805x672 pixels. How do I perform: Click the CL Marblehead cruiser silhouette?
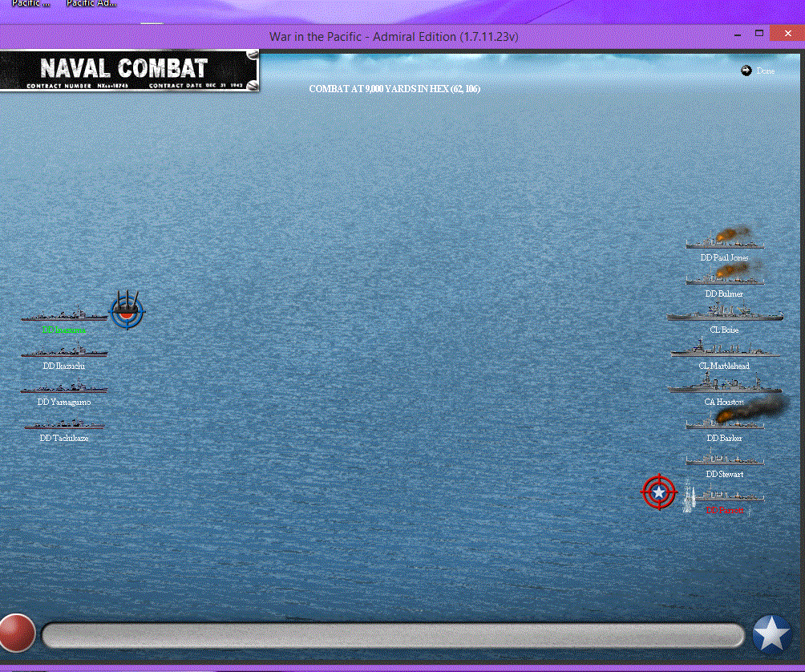[x=725, y=348]
